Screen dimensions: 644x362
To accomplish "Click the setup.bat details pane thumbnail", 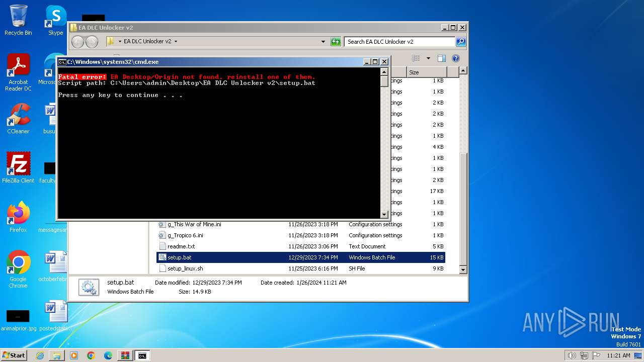I will tap(89, 287).
